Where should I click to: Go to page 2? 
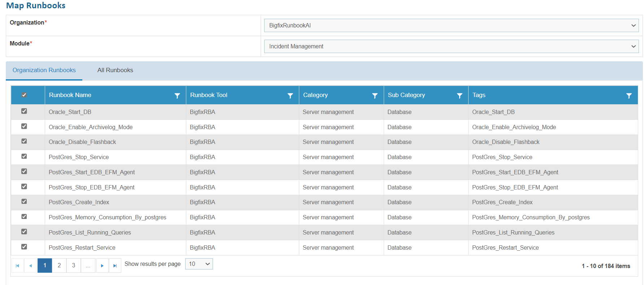coord(59,266)
